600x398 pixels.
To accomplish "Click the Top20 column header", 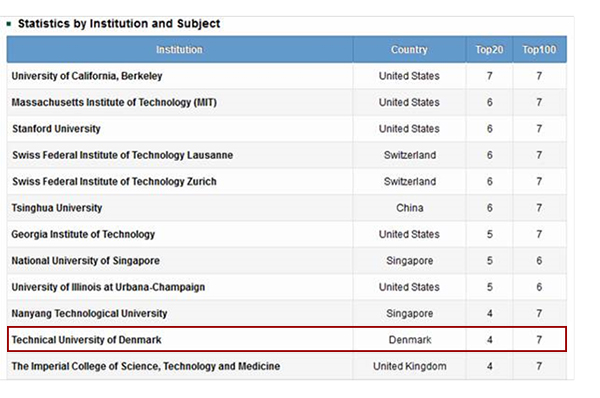I will [489, 50].
